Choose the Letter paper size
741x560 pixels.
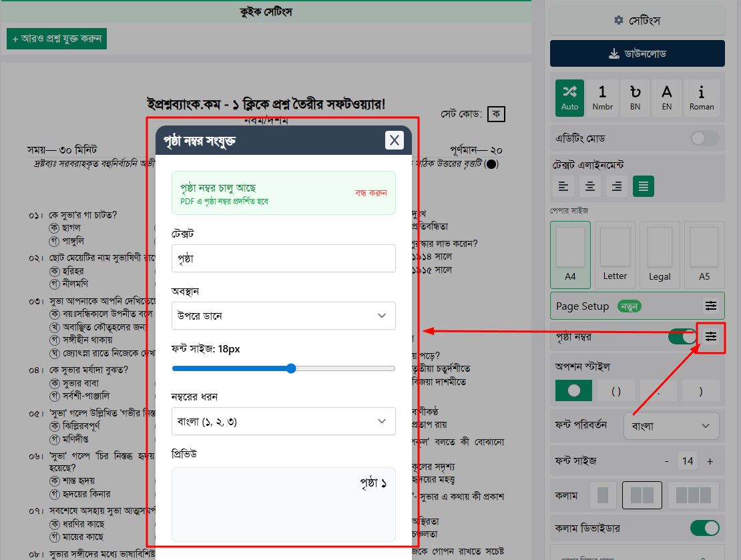point(615,255)
